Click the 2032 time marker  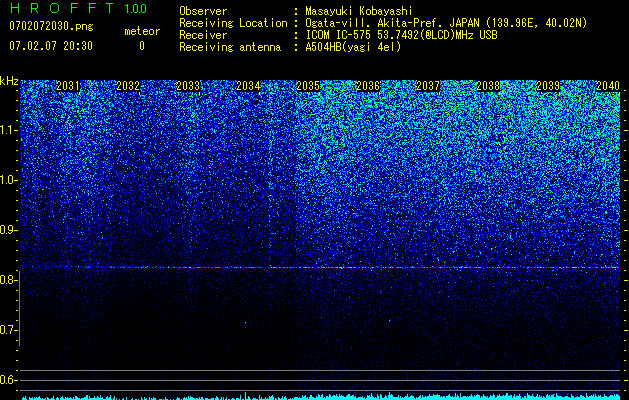[128, 86]
